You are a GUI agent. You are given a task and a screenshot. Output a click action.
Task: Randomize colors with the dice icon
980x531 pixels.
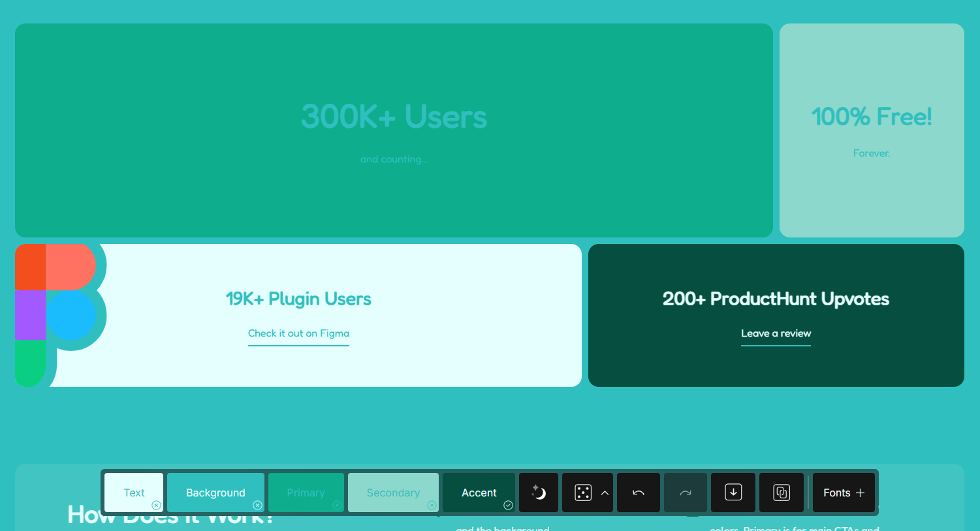click(582, 493)
